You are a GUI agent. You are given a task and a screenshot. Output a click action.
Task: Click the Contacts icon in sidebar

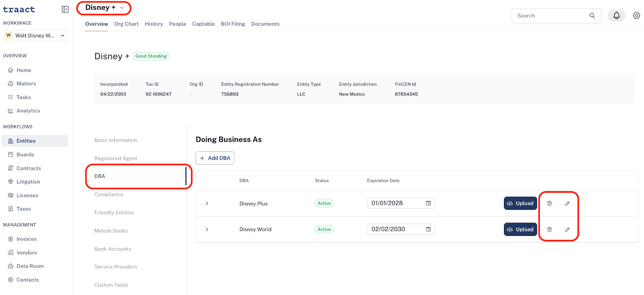coord(10,280)
